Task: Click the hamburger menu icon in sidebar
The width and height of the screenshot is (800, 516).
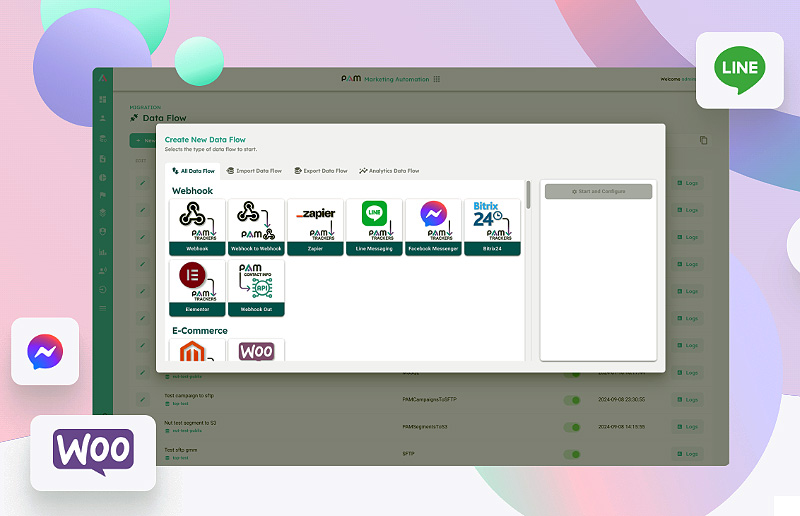Action: click(103, 308)
